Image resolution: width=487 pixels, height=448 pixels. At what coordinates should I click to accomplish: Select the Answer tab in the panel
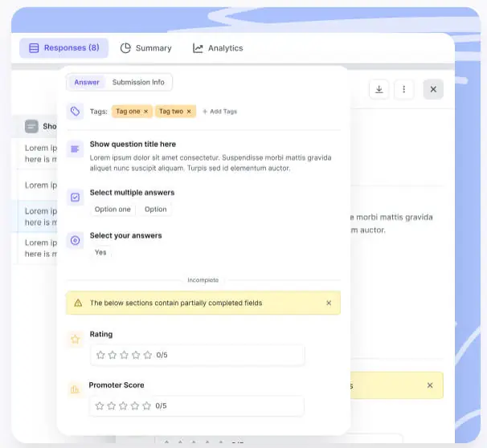87,82
